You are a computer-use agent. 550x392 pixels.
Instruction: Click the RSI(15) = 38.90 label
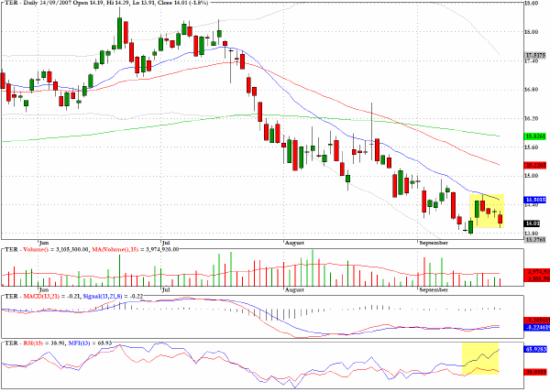[44, 343]
